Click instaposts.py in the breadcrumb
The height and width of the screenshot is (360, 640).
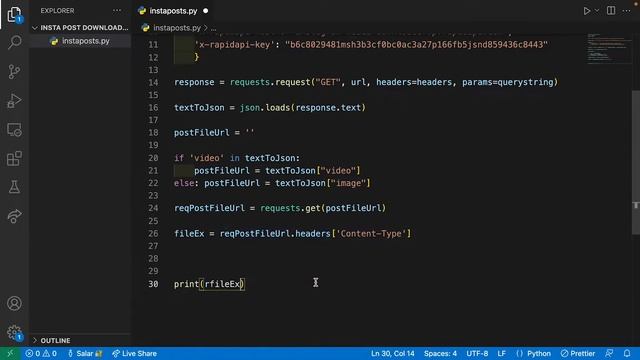[x=177, y=28]
